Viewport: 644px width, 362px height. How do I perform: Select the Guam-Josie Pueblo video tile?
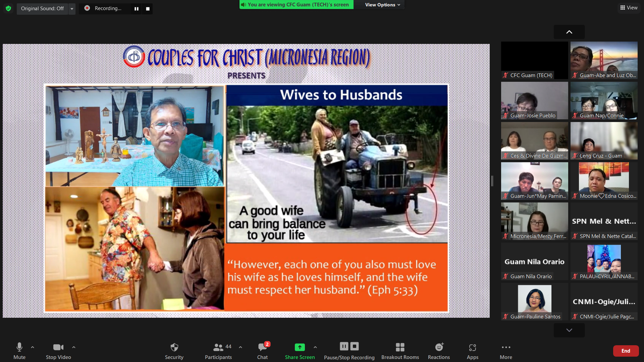coord(535,101)
